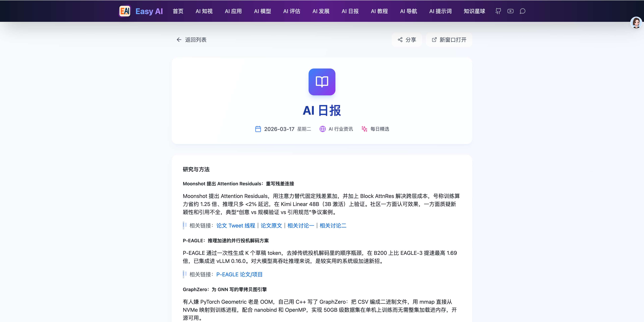Image resolution: width=644 pixels, height=322 pixels.
Task: Open the P-EAGLE 论文/项目 link
Action: pos(239,274)
